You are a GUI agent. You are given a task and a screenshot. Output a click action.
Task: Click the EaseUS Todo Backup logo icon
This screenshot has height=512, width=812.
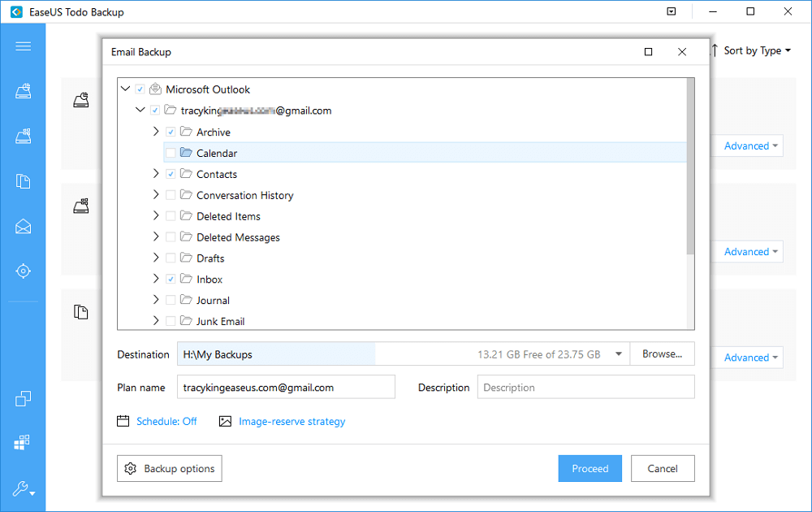click(x=16, y=12)
